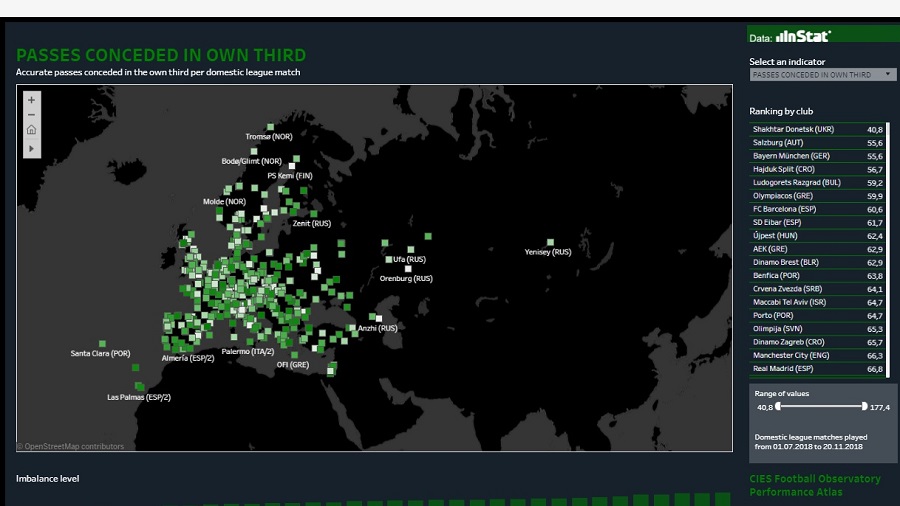
Task: Select SD Eibar (ESP) ranking row
Action: pyautogui.click(x=817, y=223)
